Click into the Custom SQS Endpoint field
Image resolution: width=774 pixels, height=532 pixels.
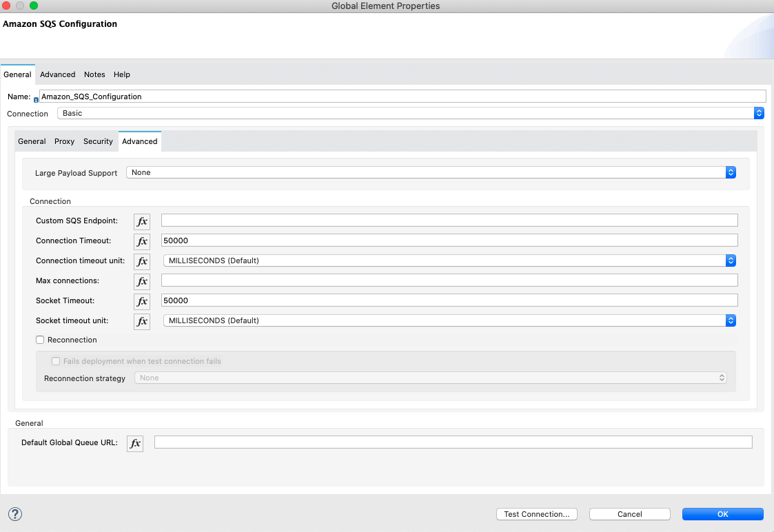click(449, 221)
